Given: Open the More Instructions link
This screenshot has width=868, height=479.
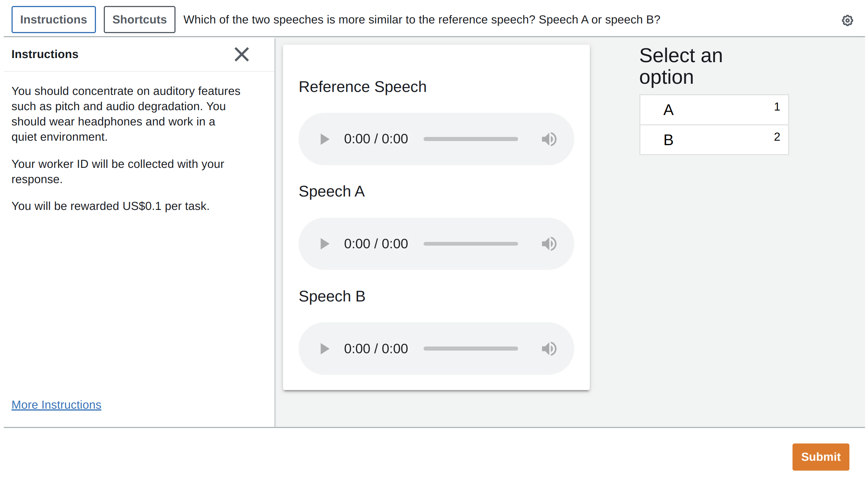Looking at the screenshot, I should point(56,405).
